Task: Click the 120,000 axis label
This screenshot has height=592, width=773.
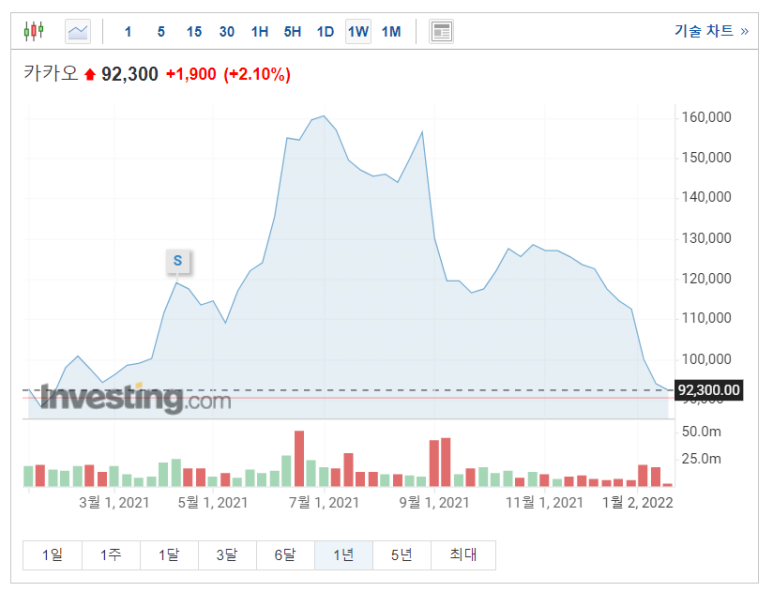Action: [706, 279]
